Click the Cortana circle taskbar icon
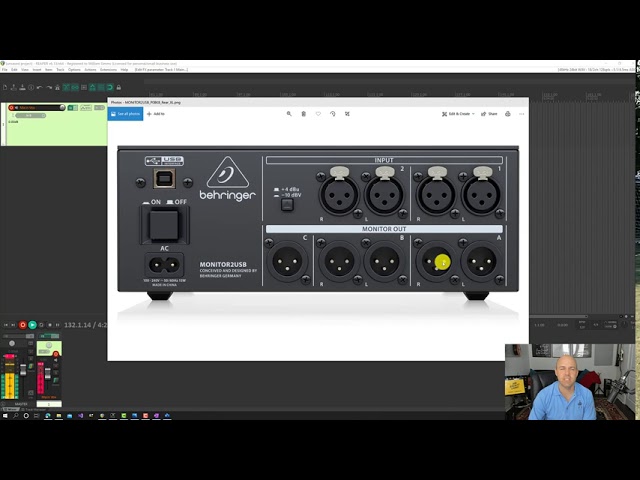Image resolution: width=640 pixels, height=480 pixels. point(26,416)
